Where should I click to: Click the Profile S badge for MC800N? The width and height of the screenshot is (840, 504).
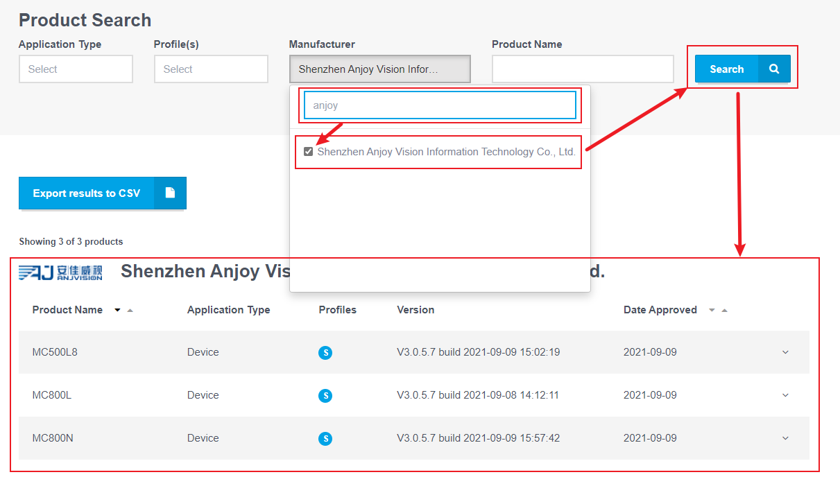point(325,439)
